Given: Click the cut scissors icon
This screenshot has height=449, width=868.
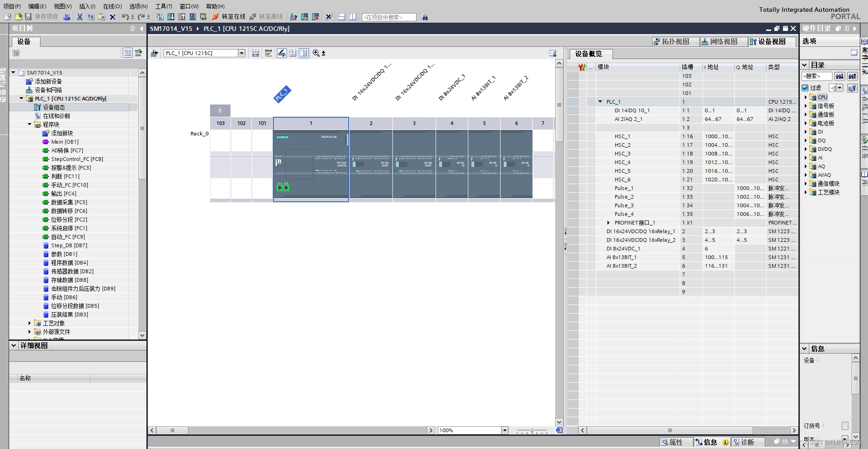Looking at the screenshot, I should 80,17.
